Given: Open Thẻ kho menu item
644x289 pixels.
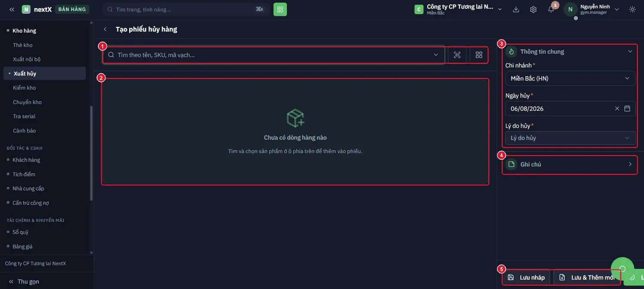Looking at the screenshot, I should (23, 45).
